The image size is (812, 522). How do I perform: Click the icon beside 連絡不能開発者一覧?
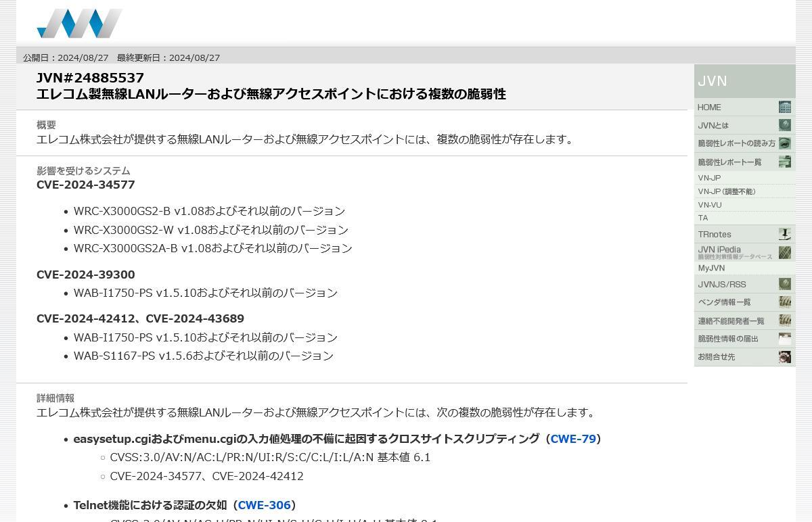tap(785, 321)
